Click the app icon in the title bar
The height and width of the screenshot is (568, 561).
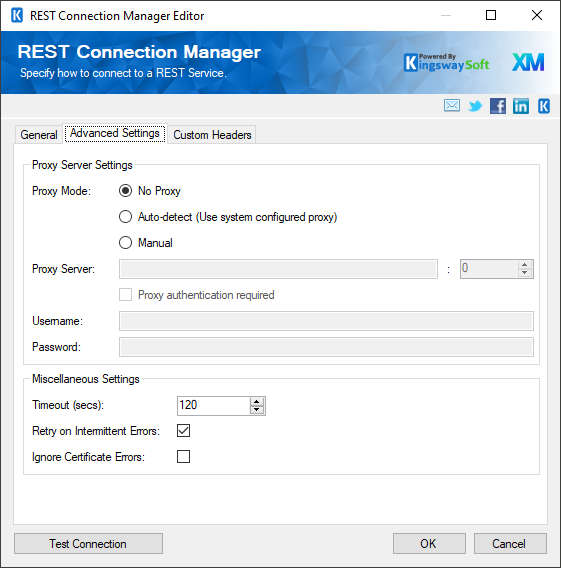pos(17,16)
